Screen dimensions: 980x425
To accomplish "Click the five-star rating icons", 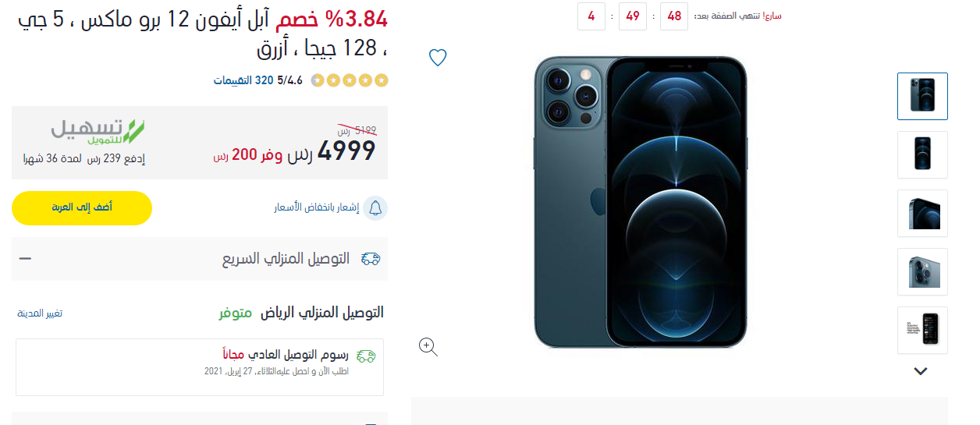I will point(350,80).
